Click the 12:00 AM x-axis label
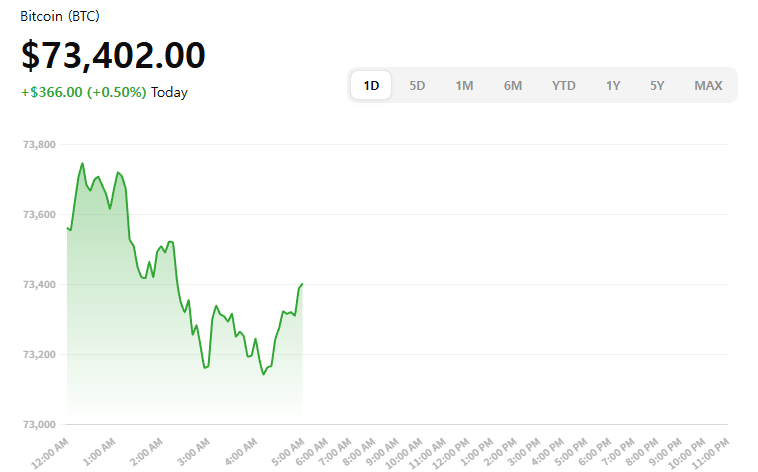This screenshot has height=472, width=758. coord(50,453)
